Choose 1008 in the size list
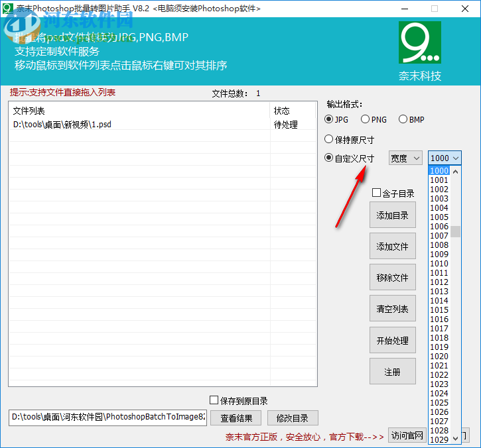This screenshot has height=448, width=481. (x=439, y=245)
